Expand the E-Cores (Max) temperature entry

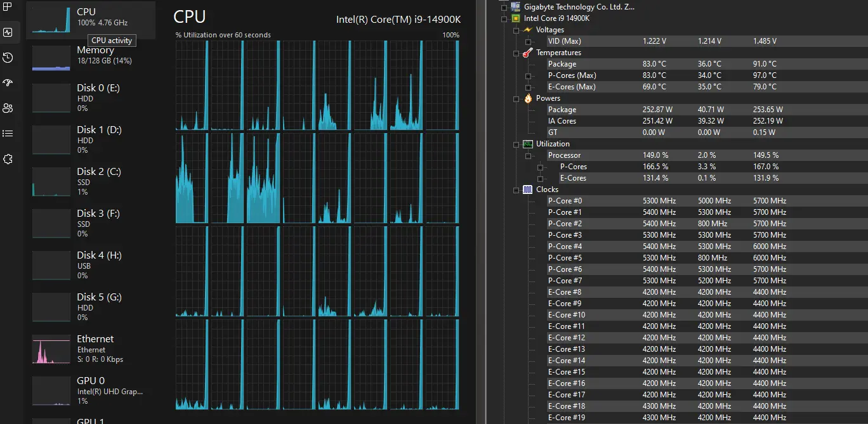click(x=528, y=87)
